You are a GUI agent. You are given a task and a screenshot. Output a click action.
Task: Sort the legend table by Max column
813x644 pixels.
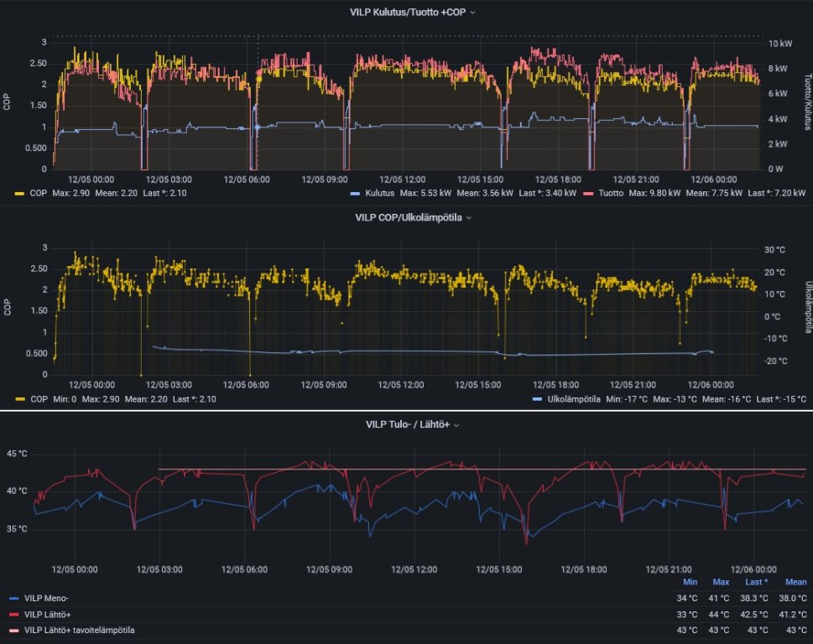721,582
